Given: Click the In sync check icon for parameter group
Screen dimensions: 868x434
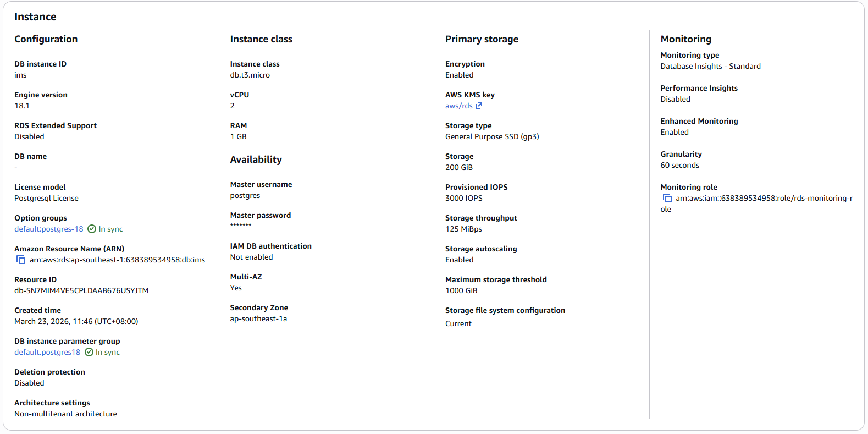Looking at the screenshot, I should pyautogui.click(x=89, y=352).
